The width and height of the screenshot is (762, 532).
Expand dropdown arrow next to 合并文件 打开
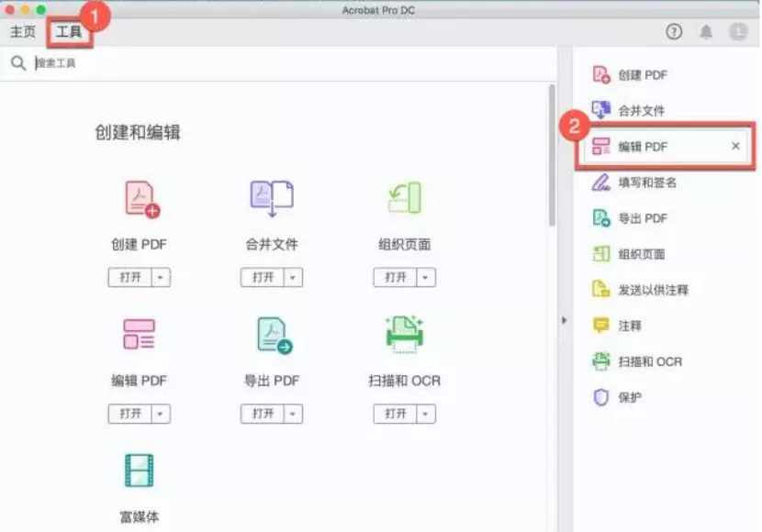(293, 278)
